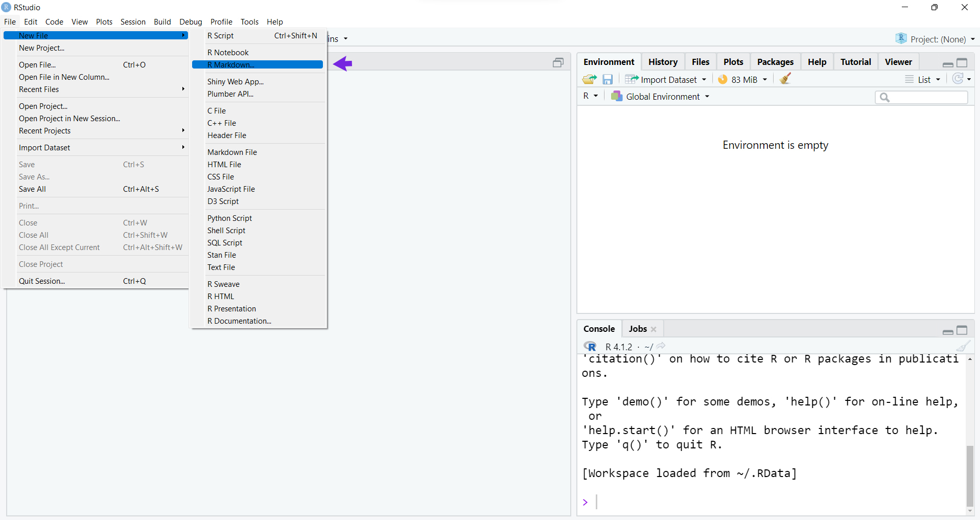Screen dimensions: 980x520
Task: Switch to the Plots tab
Action: (x=733, y=62)
